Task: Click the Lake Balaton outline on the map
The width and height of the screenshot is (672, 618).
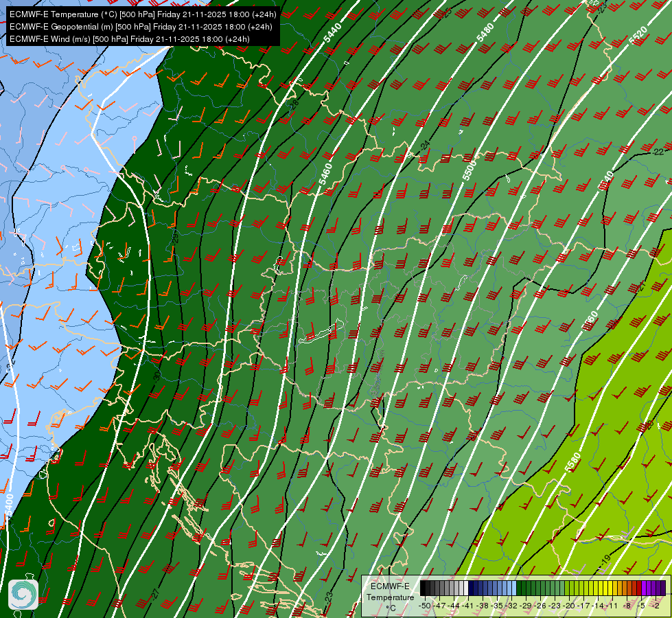Action: [x=321, y=332]
